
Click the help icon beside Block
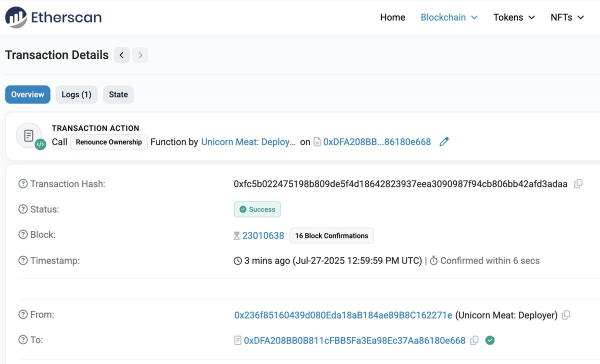[23, 235]
